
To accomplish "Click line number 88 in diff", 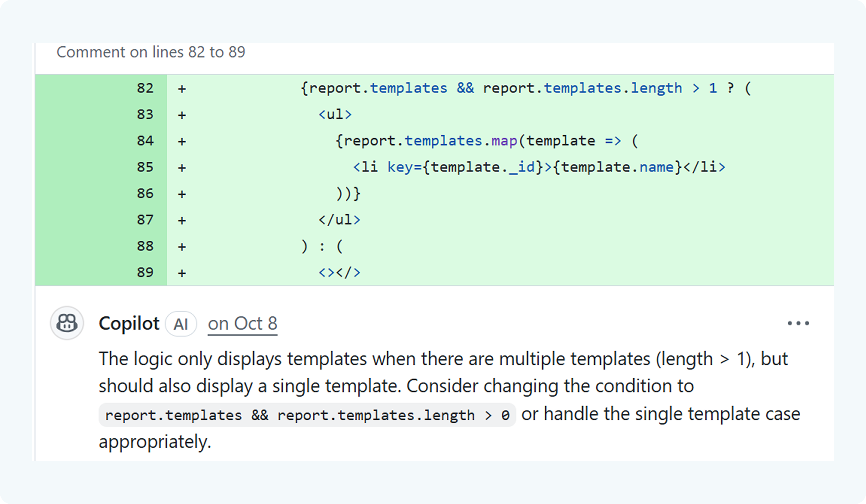I will tap(145, 246).
